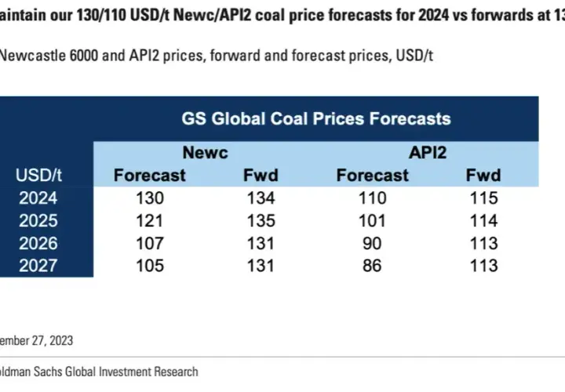Click the Newc Forecast value 107

pos(150,243)
